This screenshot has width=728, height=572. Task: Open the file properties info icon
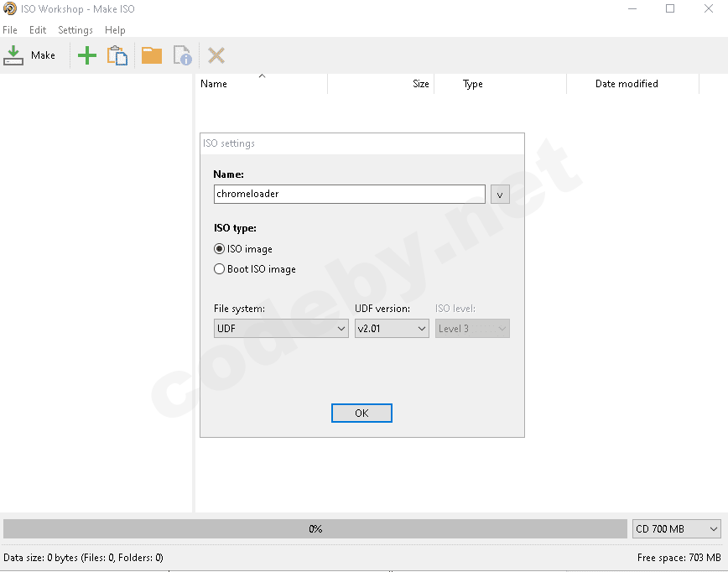coord(182,55)
